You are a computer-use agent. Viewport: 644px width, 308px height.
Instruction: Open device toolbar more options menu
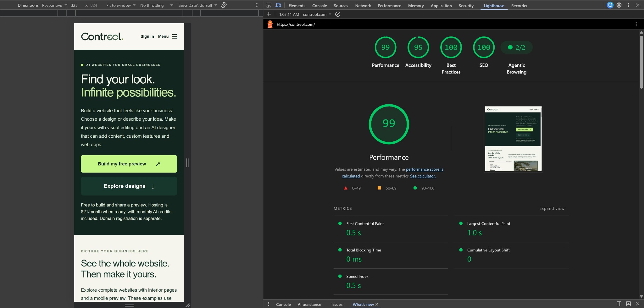pos(257,5)
